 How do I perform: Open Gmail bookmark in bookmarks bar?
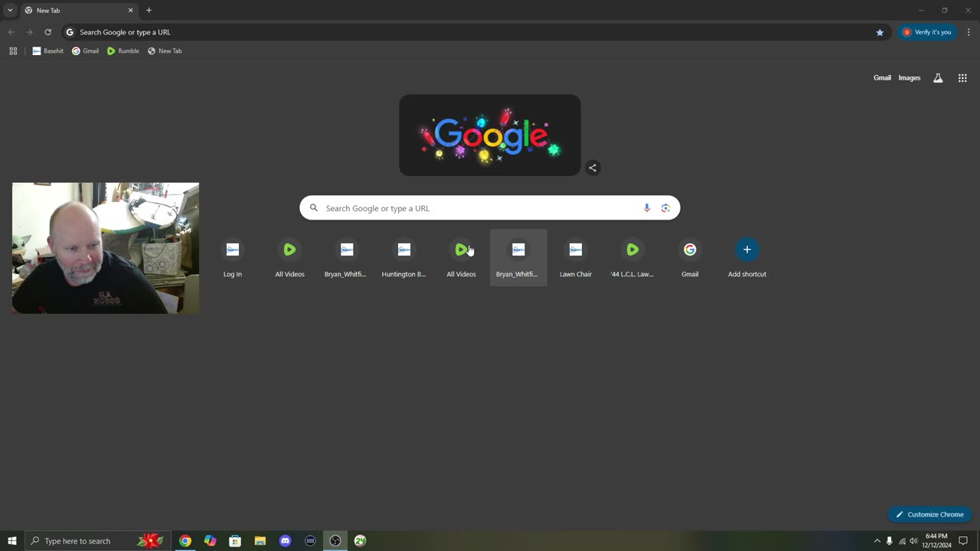click(x=86, y=51)
